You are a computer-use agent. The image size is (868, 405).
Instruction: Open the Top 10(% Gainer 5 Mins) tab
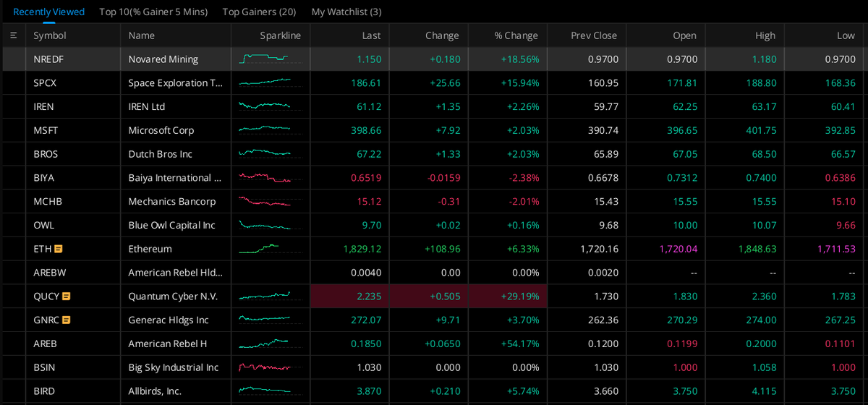pyautogui.click(x=153, y=12)
